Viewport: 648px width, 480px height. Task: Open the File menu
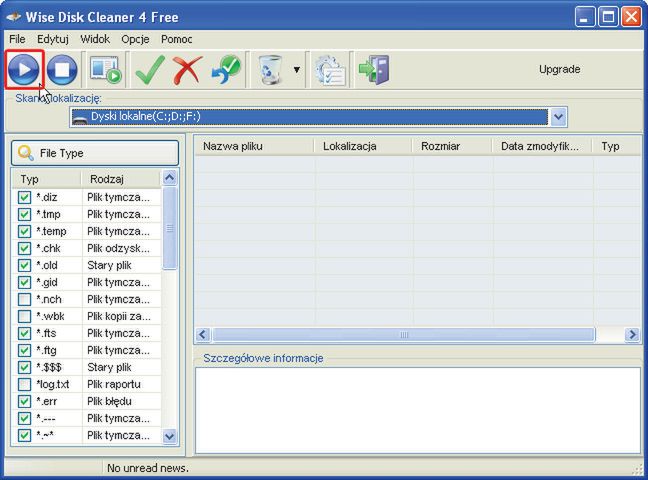[x=17, y=39]
